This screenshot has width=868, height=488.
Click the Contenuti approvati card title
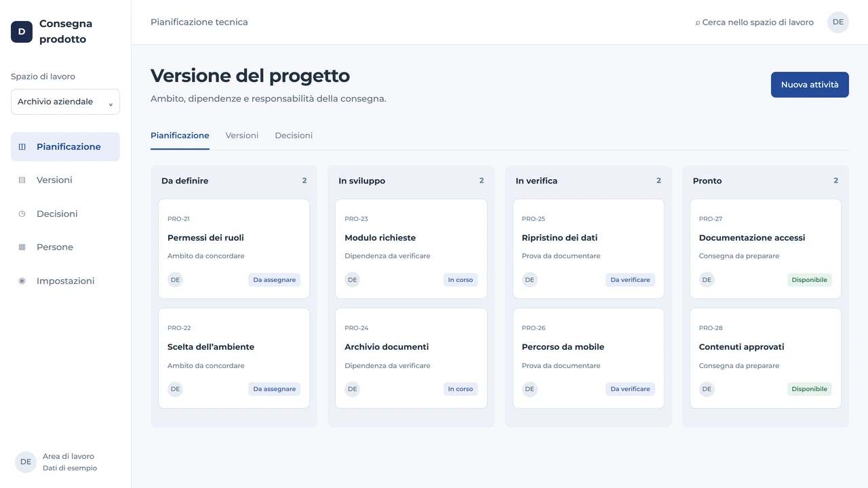coord(742,347)
